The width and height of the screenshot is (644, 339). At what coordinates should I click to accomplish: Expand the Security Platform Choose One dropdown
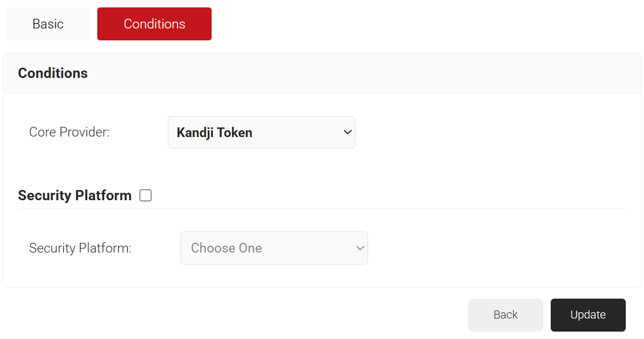click(274, 248)
